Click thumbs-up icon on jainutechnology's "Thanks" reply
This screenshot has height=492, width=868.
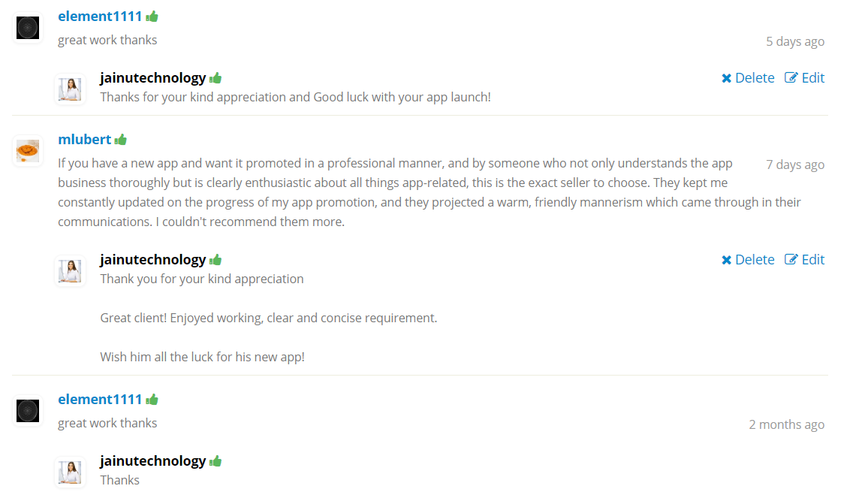[215, 460]
